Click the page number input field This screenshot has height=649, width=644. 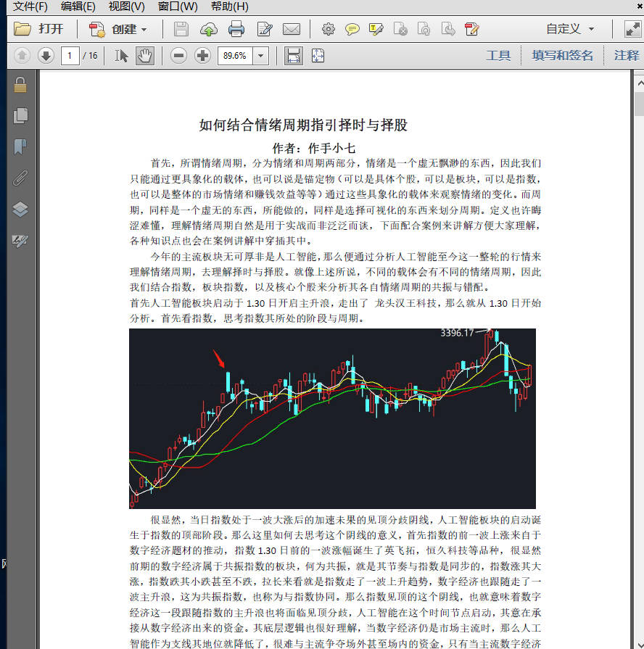tap(70, 55)
